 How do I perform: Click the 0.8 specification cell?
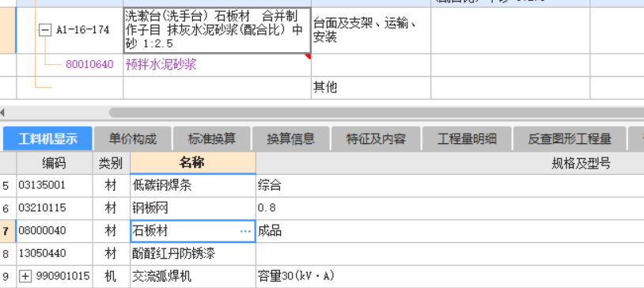[449, 208]
